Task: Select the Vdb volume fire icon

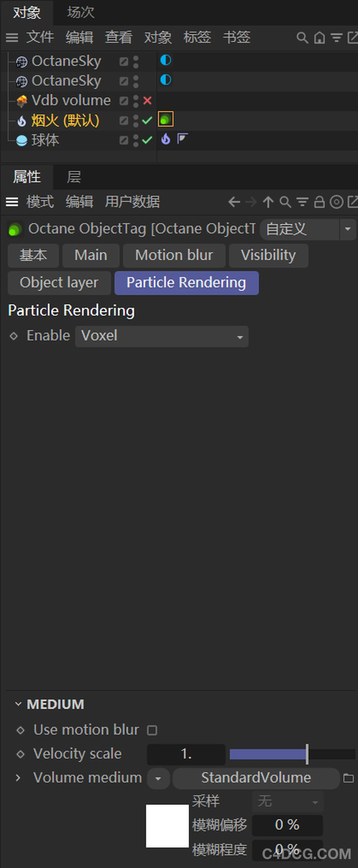Action: [21, 100]
